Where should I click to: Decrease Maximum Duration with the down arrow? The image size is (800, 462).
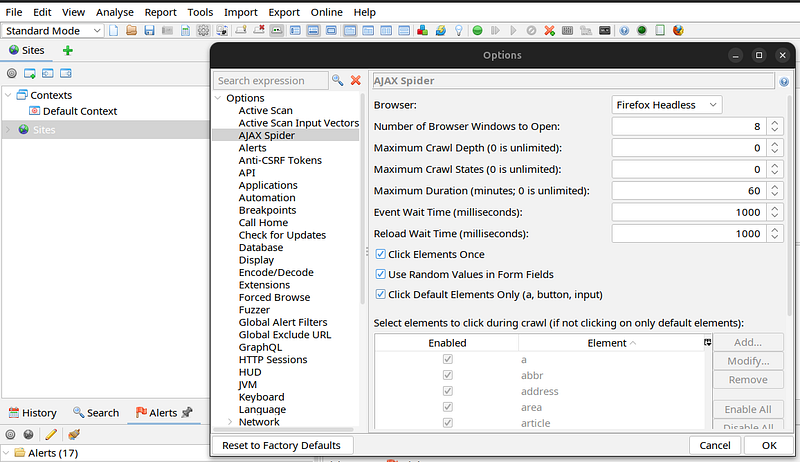tap(774, 195)
